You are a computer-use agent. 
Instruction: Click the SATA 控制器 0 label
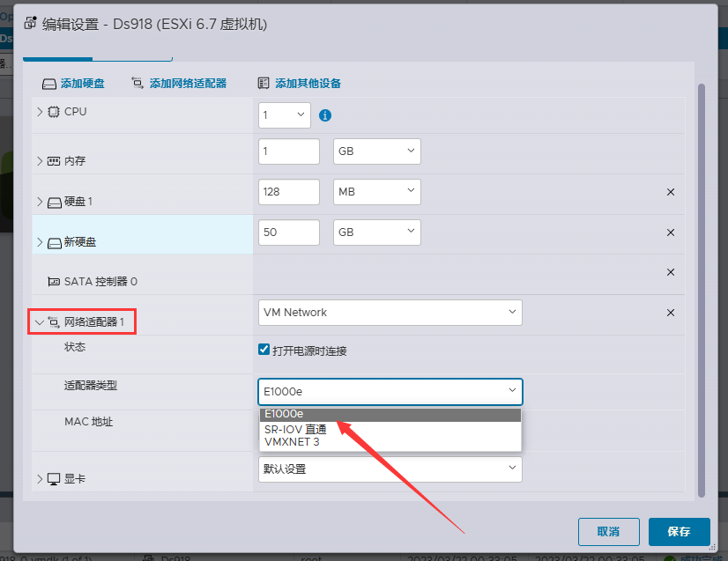click(100, 282)
